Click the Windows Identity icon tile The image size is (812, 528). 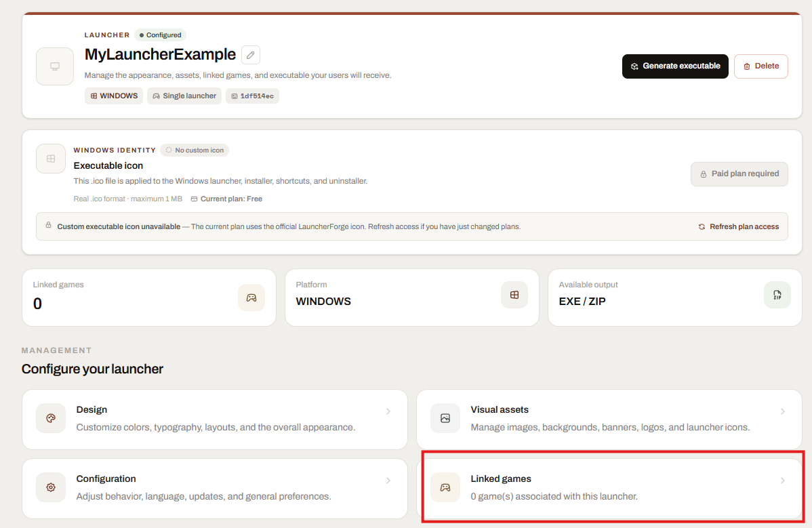[51, 159]
